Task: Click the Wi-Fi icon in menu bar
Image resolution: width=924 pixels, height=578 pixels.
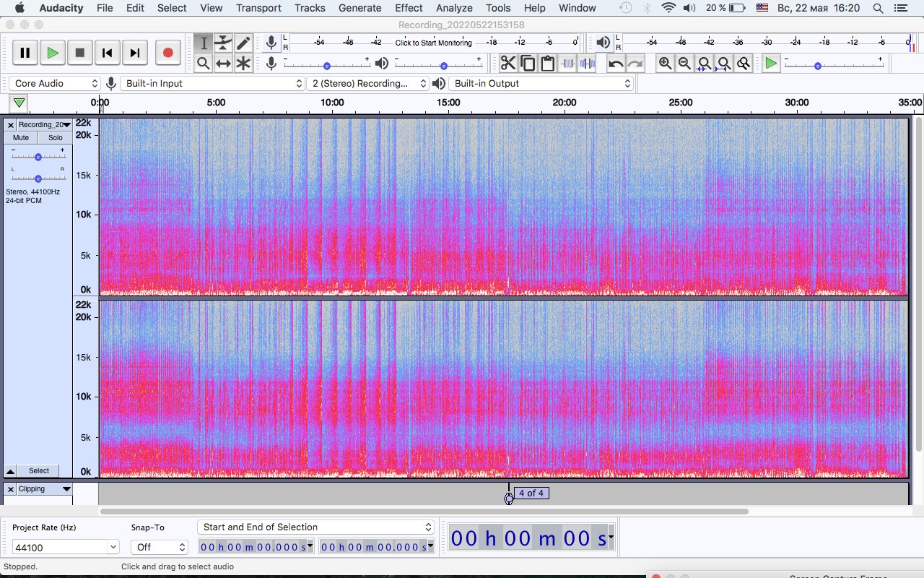Action: (668, 8)
